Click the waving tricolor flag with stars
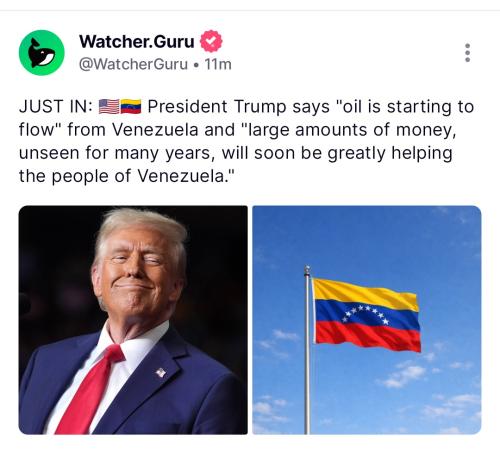 pos(367,315)
